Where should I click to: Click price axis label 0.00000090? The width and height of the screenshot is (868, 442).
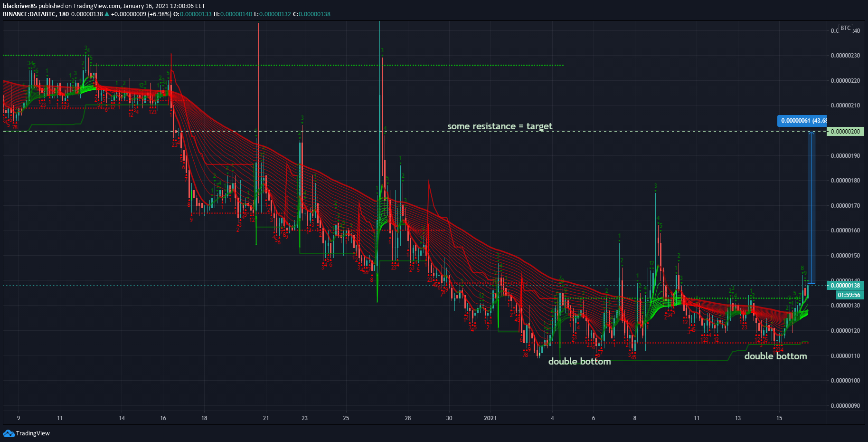tap(845, 406)
